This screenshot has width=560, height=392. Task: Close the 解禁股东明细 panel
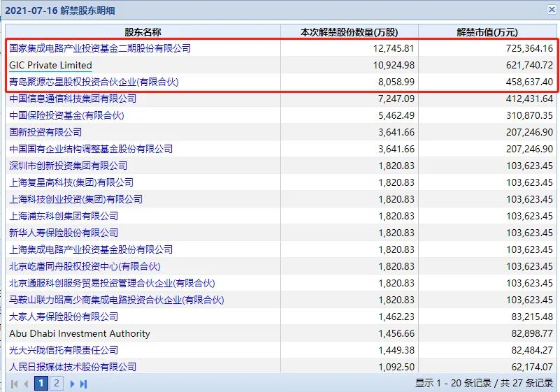point(551,10)
